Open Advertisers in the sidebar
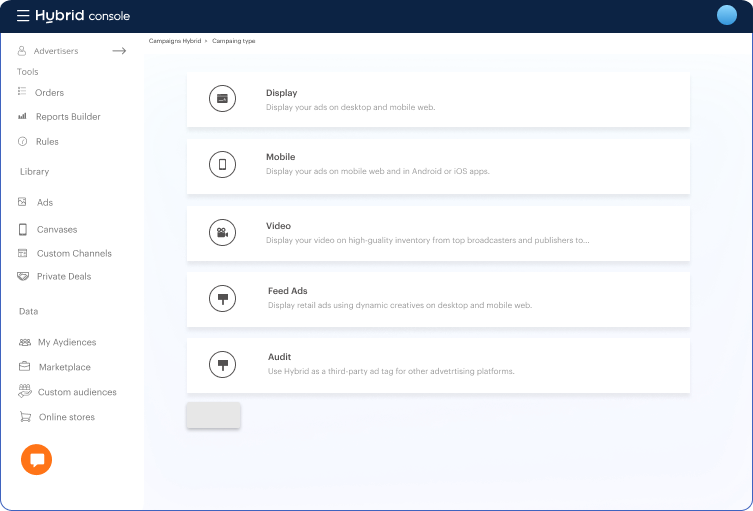The width and height of the screenshot is (753, 511). 56,51
